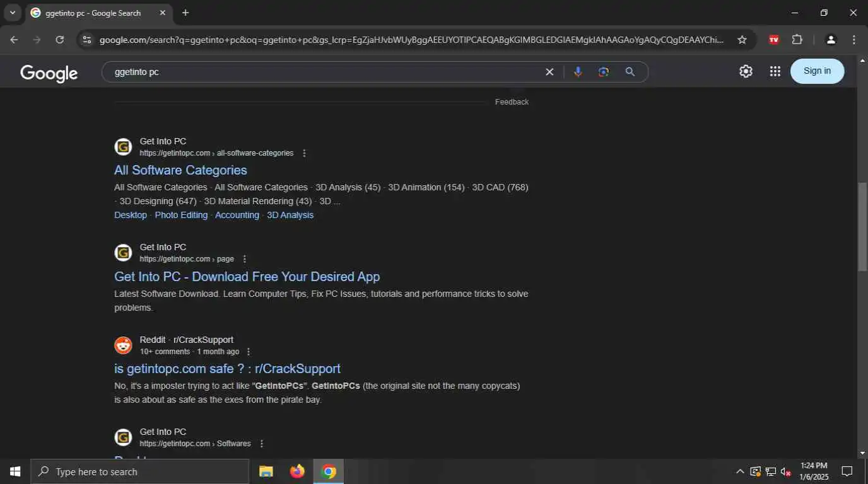Image resolution: width=868 pixels, height=484 pixels.
Task: Click 'Reddit · r/CrackSupport' source text
Action: pos(187,340)
